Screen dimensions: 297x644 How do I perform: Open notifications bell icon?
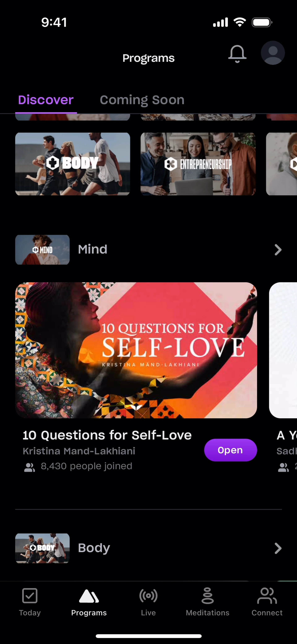[237, 54]
